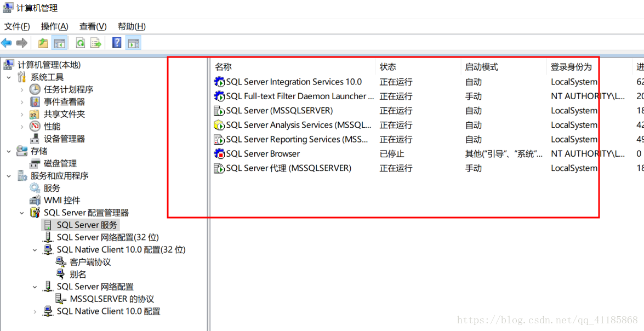Expand the 事件查看器 node

22,102
